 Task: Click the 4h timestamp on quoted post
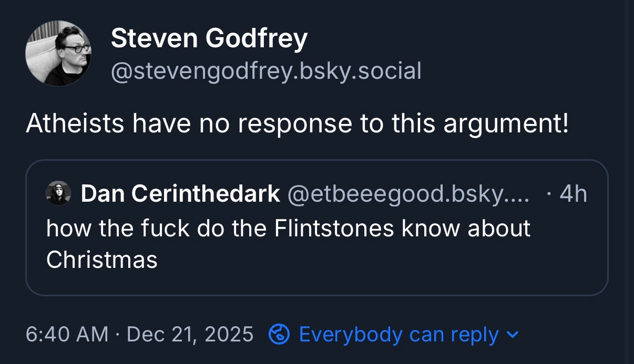572,194
